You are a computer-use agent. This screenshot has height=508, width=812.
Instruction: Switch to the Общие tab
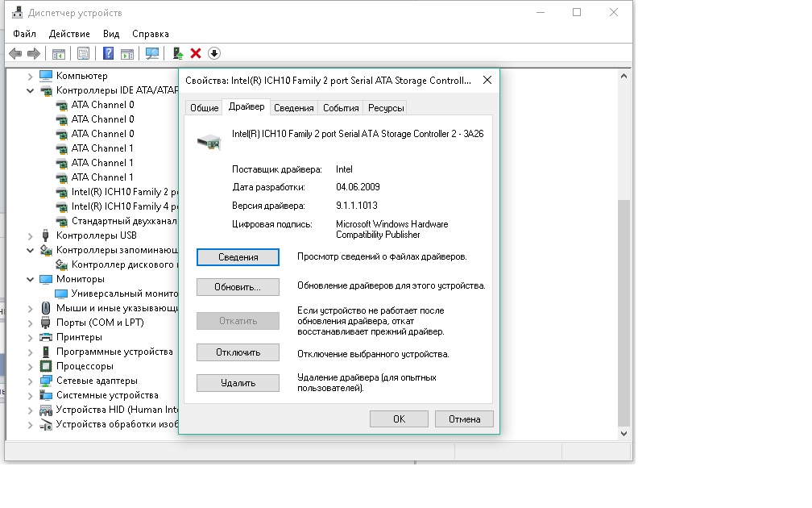(204, 108)
